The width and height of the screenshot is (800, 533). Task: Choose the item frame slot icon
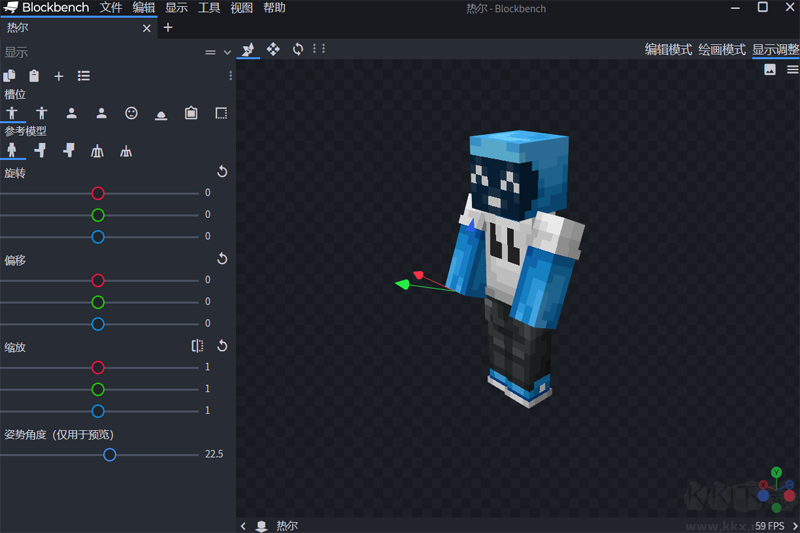(x=191, y=114)
